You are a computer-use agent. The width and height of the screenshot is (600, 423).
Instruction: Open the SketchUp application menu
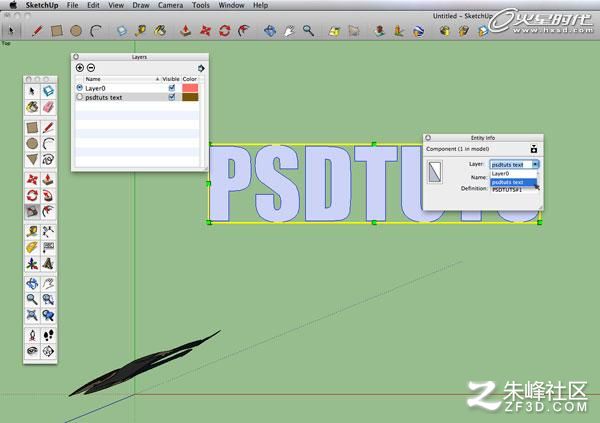point(42,5)
